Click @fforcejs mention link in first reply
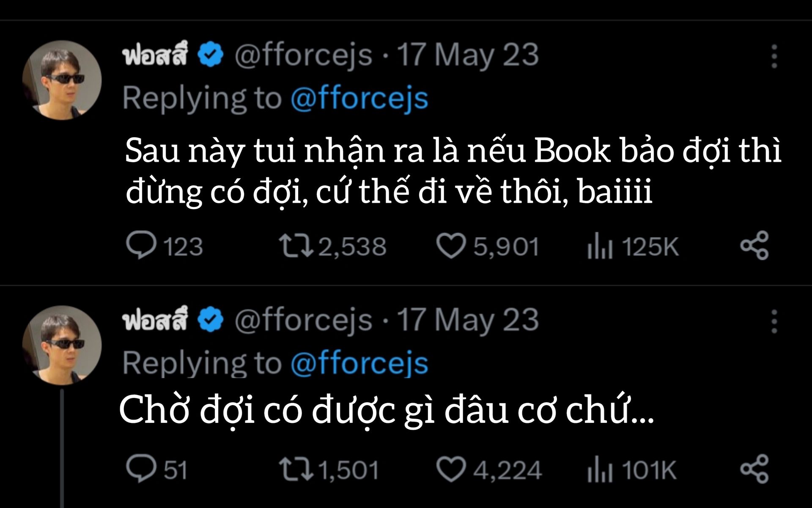The image size is (812, 508). tap(359, 98)
